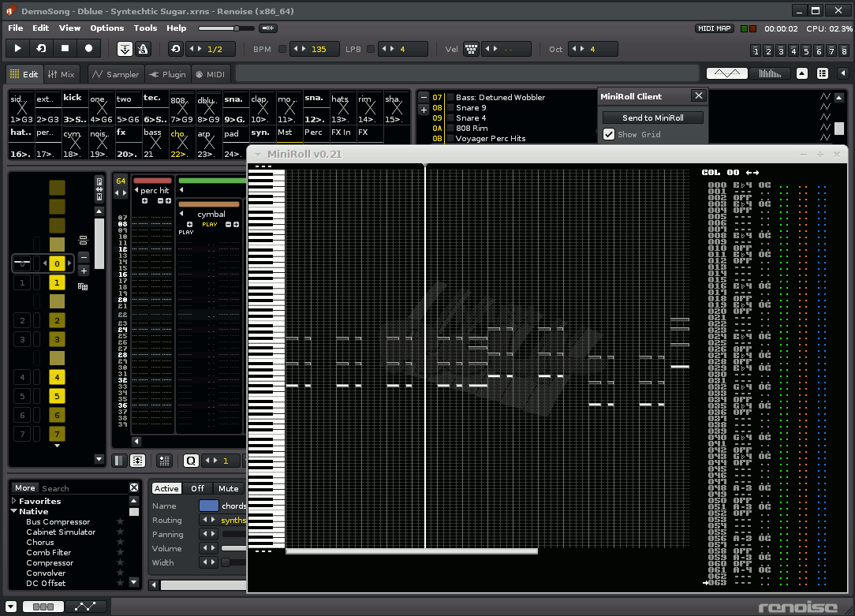Click the instrument list minus button
The image size is (855, 616).
[424, 97]
